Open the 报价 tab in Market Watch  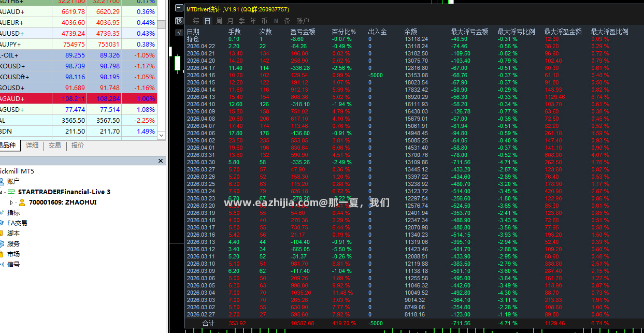(x=78, y=146)
